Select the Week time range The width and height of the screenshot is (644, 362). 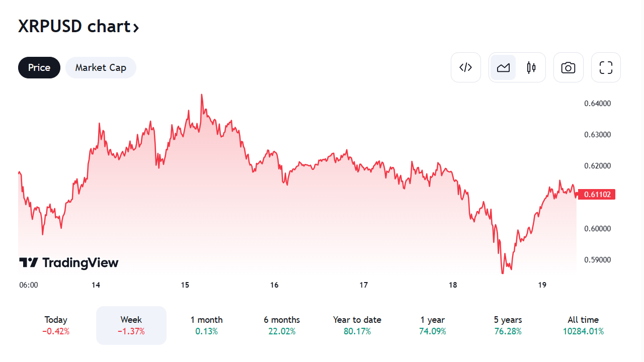point(131,325)
